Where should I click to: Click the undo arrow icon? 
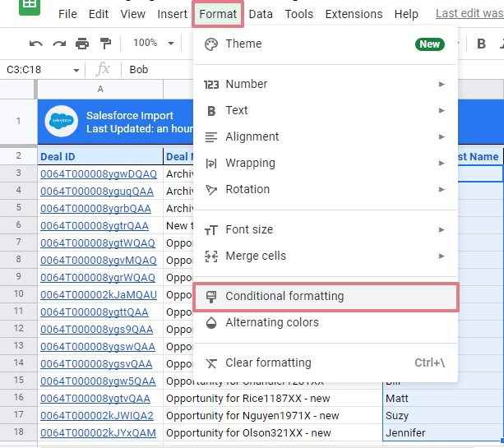click(x=35, y=44)
